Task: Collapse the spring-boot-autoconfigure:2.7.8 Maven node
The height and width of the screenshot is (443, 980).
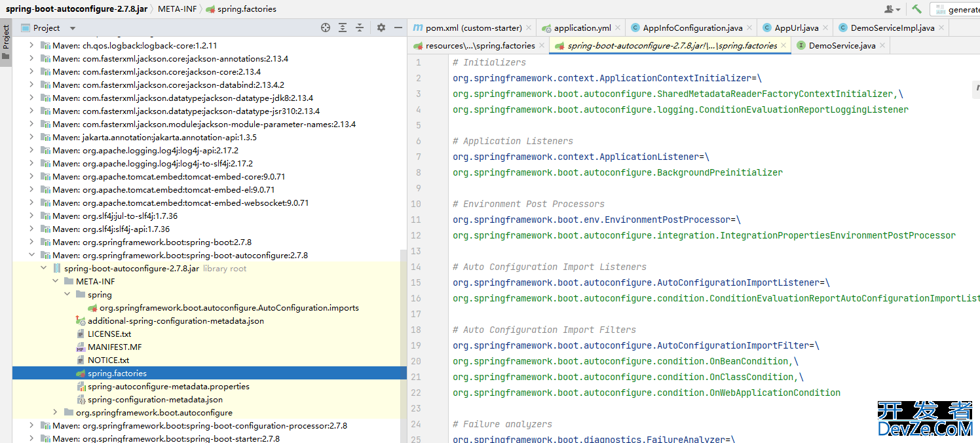Action: pyautogui.click(x=31, y=256)
